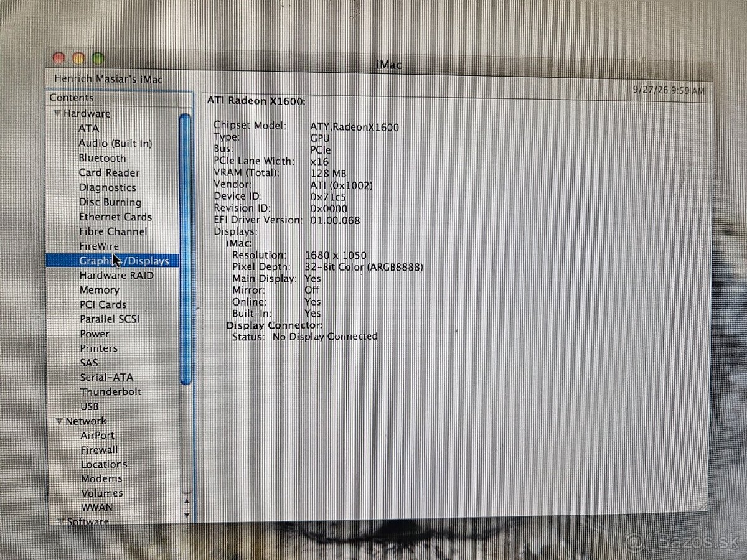Show USB device information
The width and height of the screenshot is (747, 560).
tap(89, 406)
